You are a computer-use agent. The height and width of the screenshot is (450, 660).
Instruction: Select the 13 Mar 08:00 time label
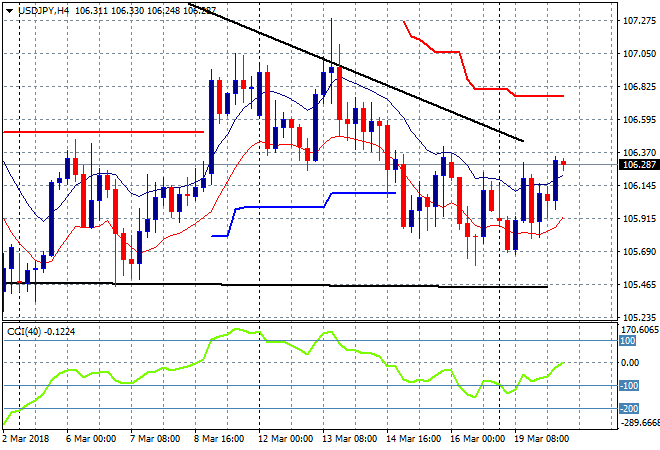point(349,439)
